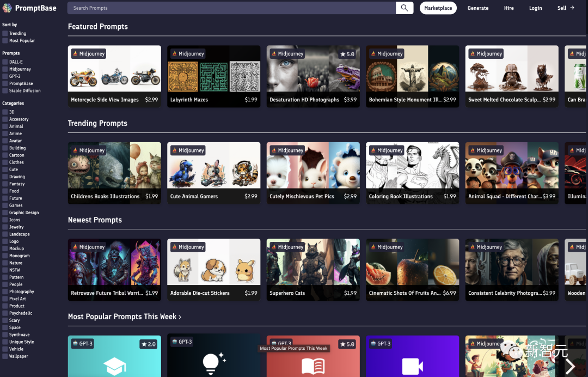Open Cutely Mischievous Pet Pics title
Screen dimensions: 588x377
302,197
